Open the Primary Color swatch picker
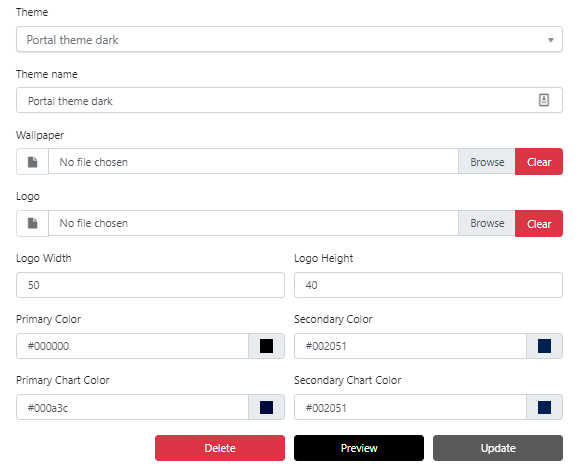Image resolution: width=588 pixels, height=470 pixels. 266,346
